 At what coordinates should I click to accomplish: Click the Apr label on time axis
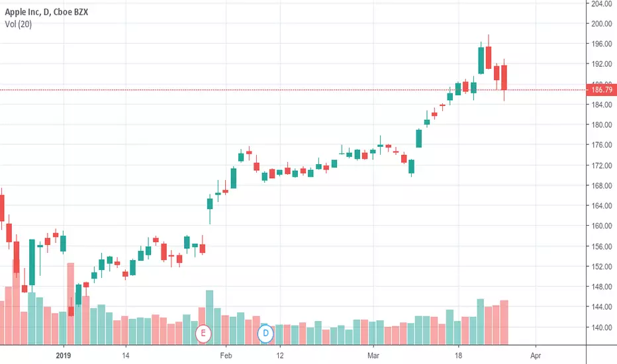click(x=536, y=356)
